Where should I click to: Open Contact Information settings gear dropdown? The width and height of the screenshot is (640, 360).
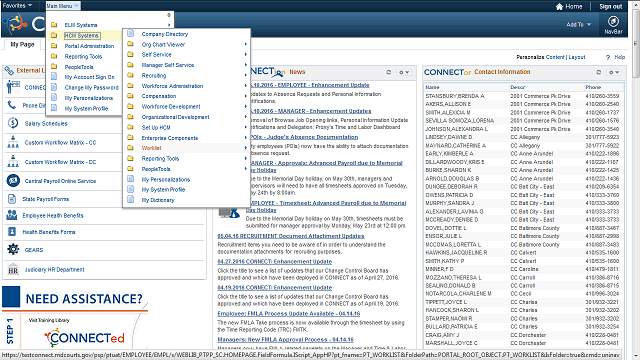click(613, 72)
